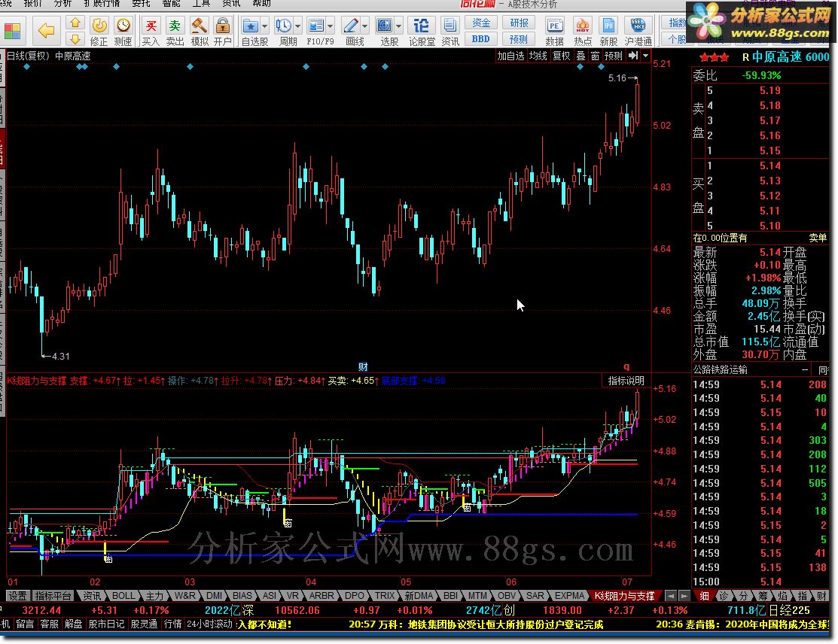The width and height of the screenshot is (838, 644).
Task: Click the 周期 period clock icon
Action: [283, 26]
